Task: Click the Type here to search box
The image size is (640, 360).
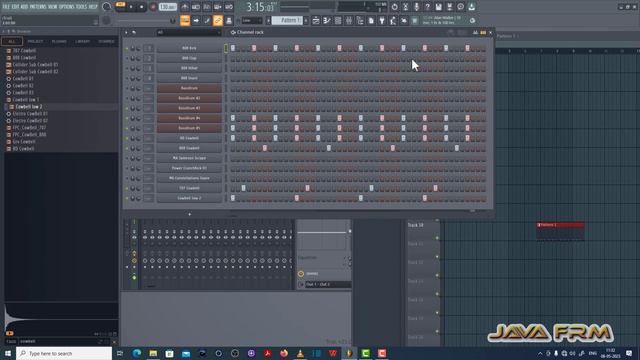Action: (64, 353)
